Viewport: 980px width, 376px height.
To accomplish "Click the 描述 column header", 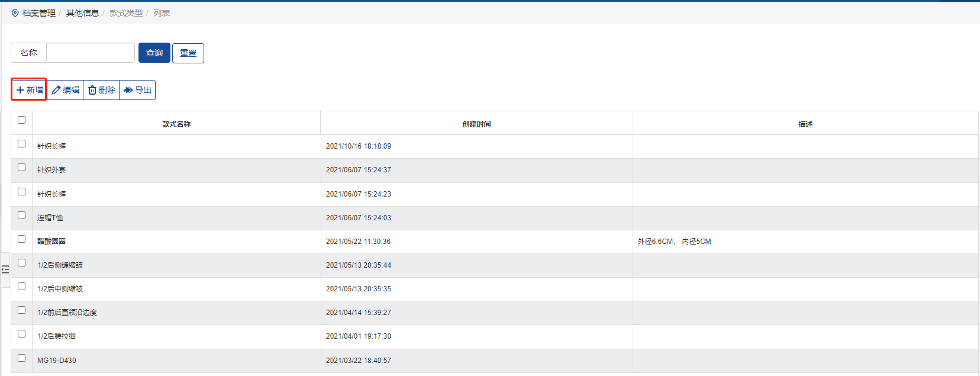I will pos(805,124).
